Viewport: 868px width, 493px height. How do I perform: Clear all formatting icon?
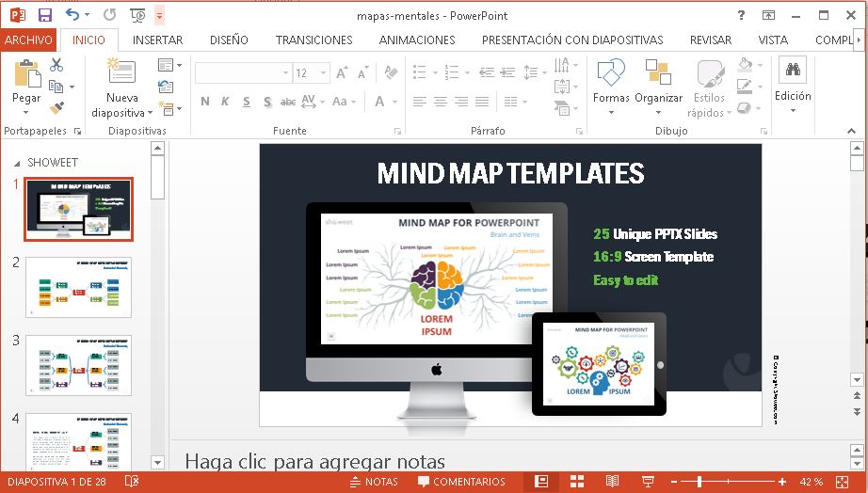(x=391, y=72)
